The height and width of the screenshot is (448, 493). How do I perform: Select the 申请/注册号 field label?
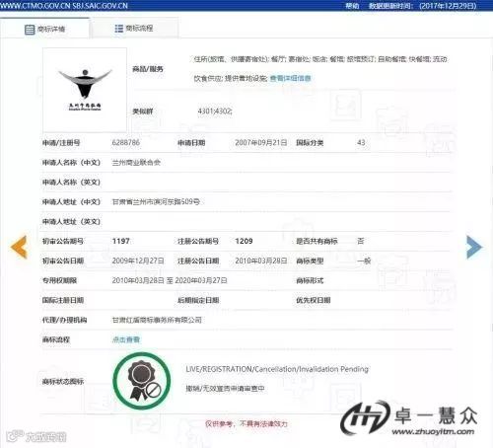coord(61,143)
